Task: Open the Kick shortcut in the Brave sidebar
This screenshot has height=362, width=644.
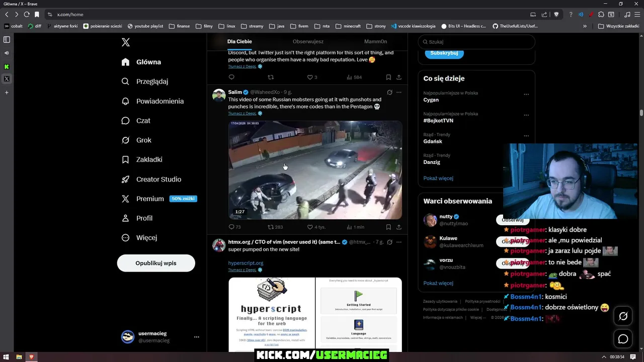Action: tap(7, 66)
